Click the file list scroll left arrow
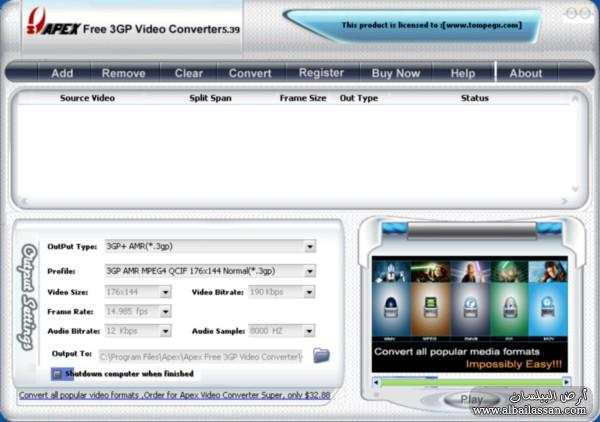Image resolution: width=600 pixels, height=422 pixels. click(24, 201)
